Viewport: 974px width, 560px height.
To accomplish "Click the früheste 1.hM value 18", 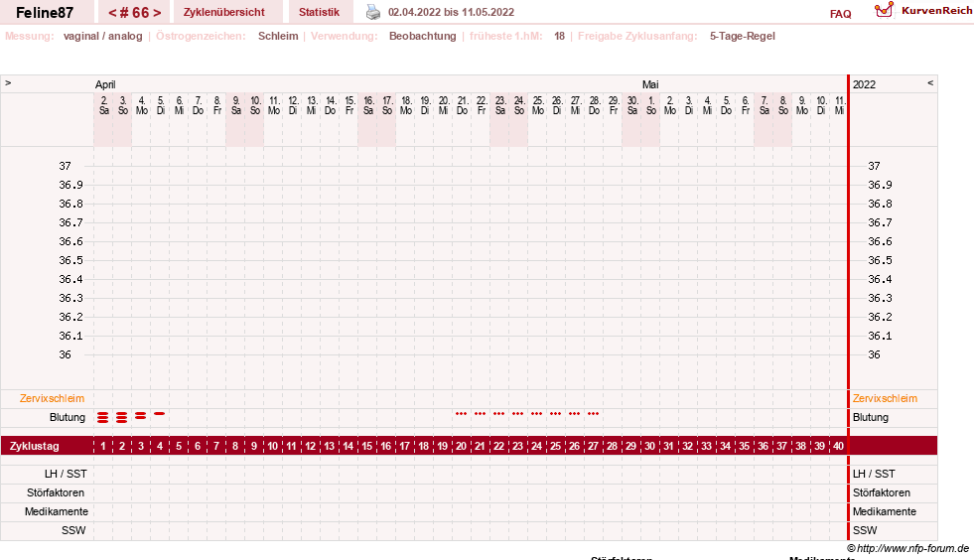I will (x=560, y=36).
